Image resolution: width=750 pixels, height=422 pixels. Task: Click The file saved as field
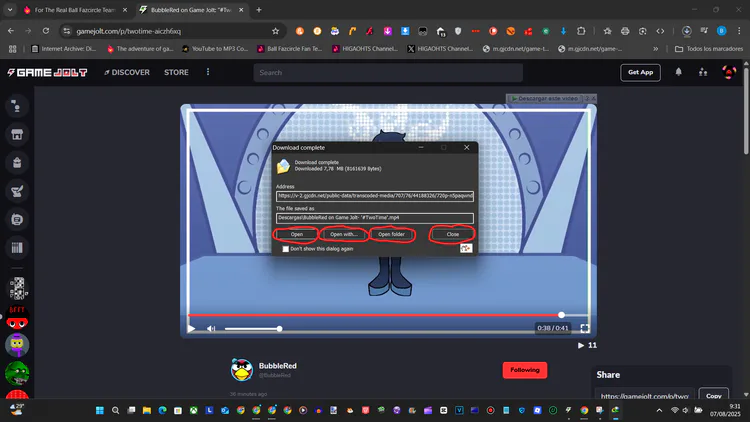375,218
